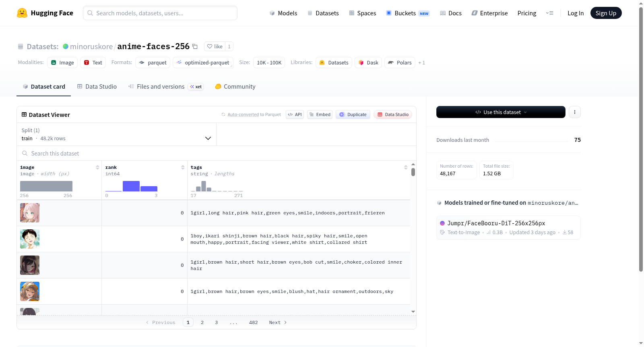The height and width of the screenshot is (347, 644).
Task: Focus the main search models field
Action: click(160, 13)
